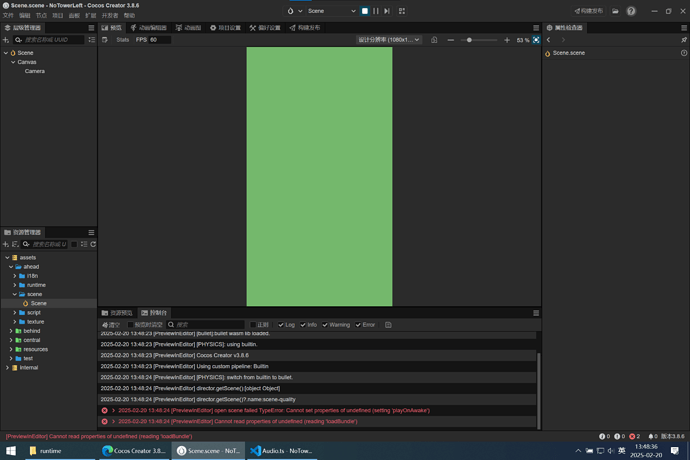Zoom out with the minus icon
The height and width of the screenshot is (460, 690).
[x=451, y=40]
